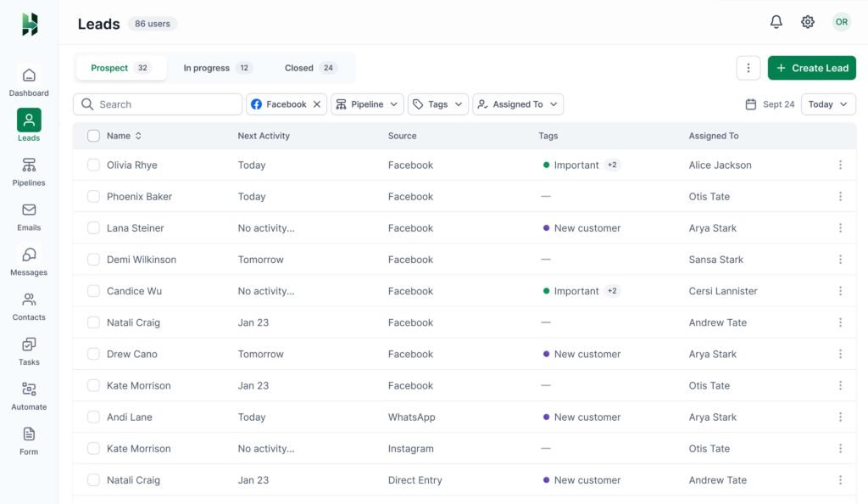Screen dimensions: 868x504
Task: Check the checkbox next to Olivia Rhye
Action: pos(93,165)
